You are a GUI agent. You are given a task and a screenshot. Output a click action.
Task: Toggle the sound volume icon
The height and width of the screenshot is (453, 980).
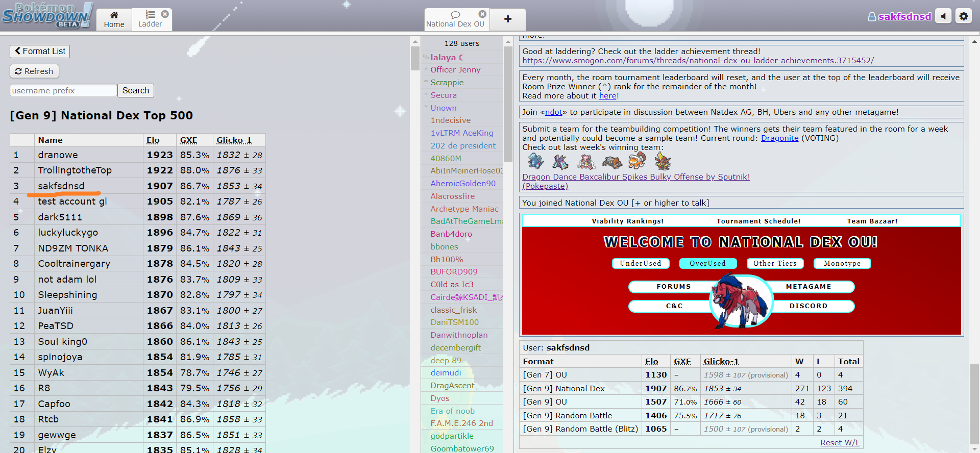point(944,16)
